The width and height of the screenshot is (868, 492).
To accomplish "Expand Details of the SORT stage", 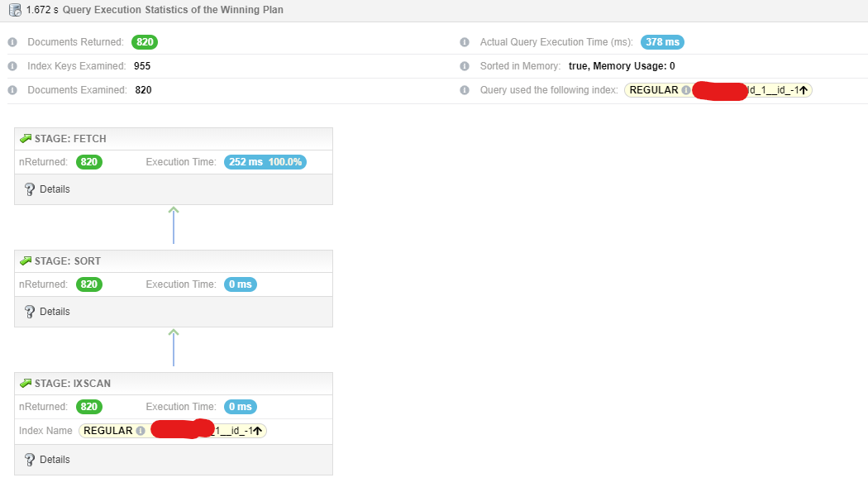I will point(174,312).
